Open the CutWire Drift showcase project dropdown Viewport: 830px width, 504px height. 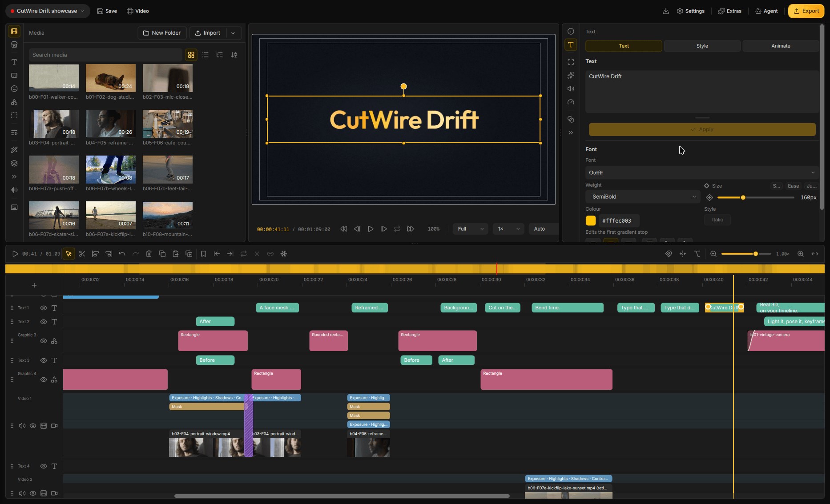[48, 11]
